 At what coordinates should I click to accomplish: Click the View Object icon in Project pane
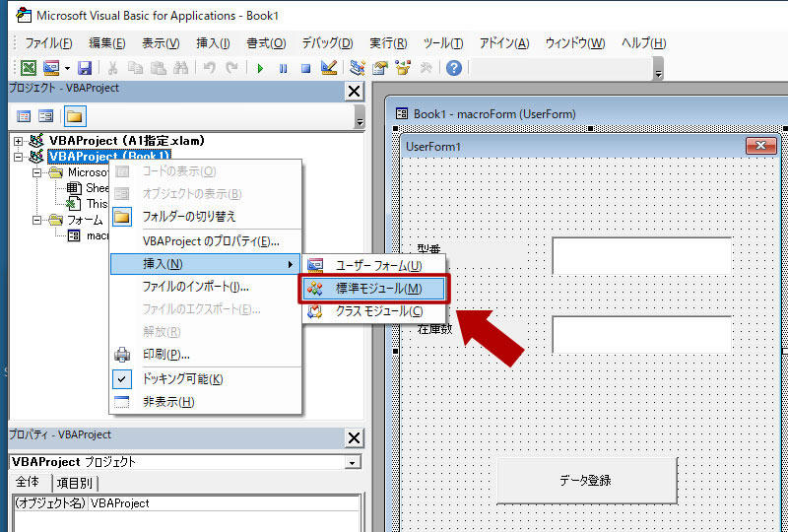point(46,116)
